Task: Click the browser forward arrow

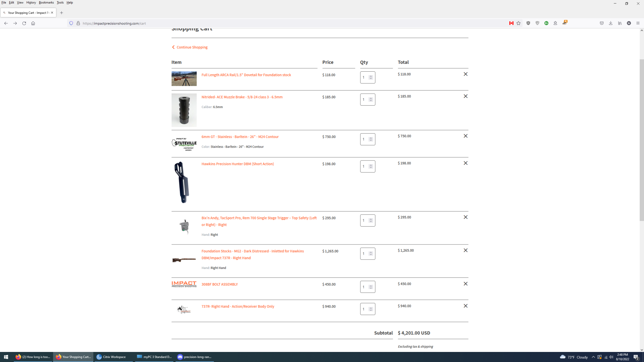Action: [15, 23]
